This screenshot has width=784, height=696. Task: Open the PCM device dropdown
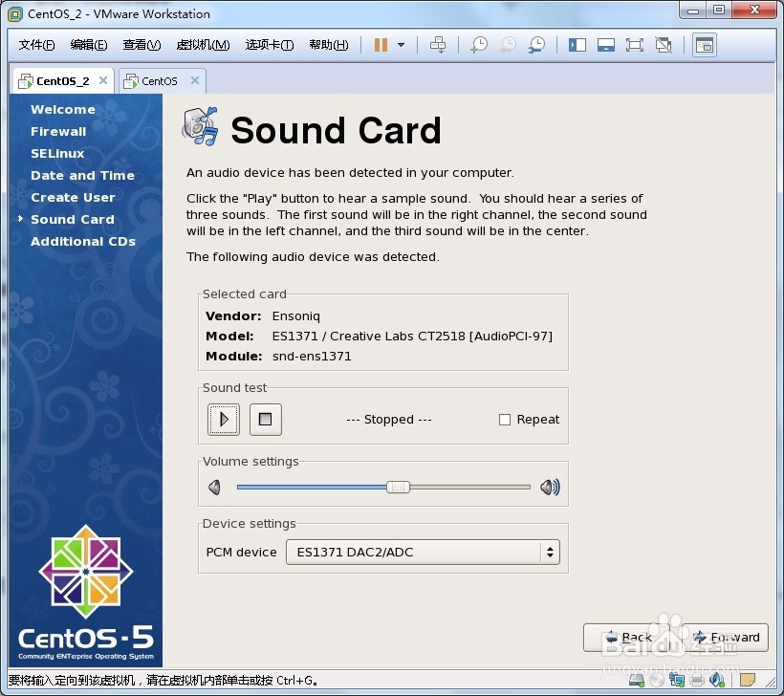pos(423,552)
